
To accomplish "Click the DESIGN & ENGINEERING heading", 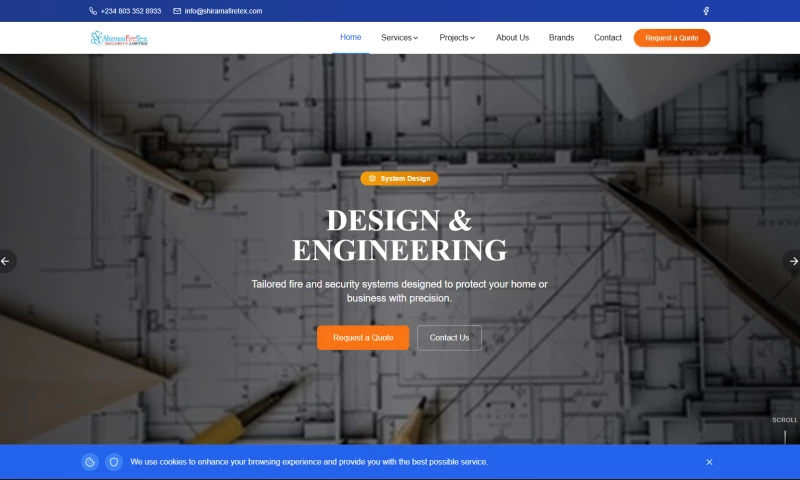I will 399,235.
